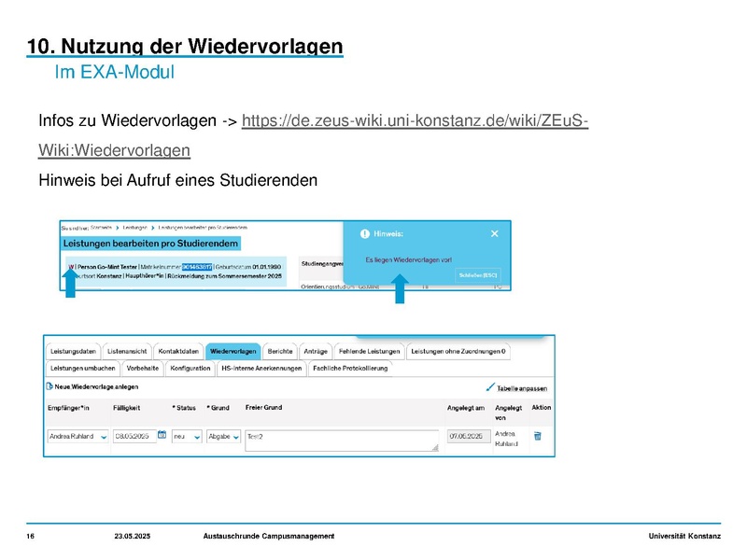Click the new document icon beside Neue Wiedervorlage
Screen dimensions: 747x560
coord(49,386)
